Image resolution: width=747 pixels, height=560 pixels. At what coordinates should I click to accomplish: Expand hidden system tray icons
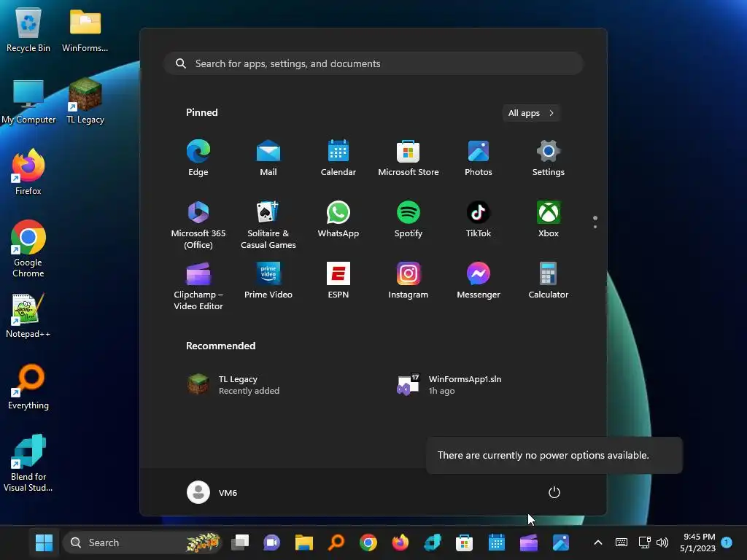598,542
